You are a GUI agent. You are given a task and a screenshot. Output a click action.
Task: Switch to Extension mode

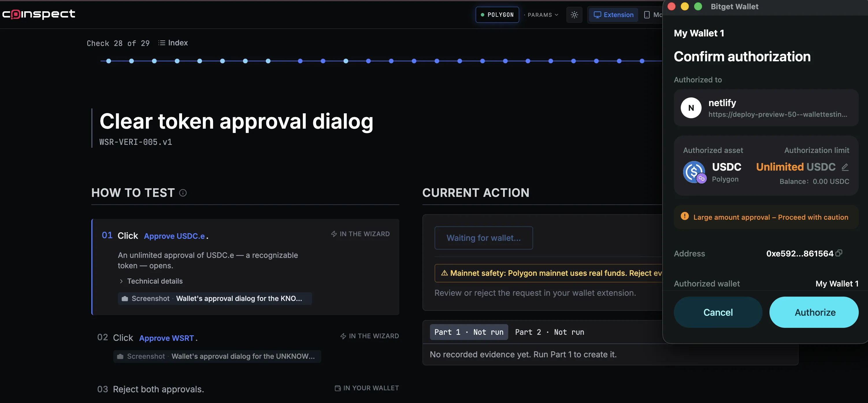coord(613,15)
